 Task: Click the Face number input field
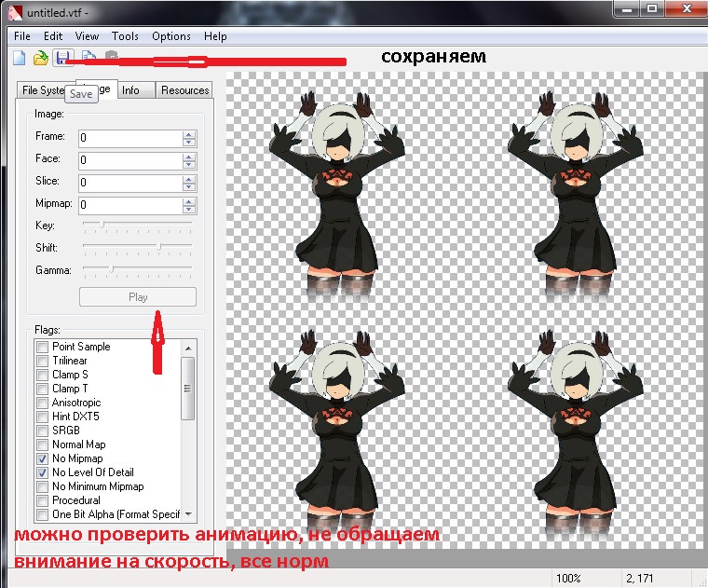click(130, 160)
